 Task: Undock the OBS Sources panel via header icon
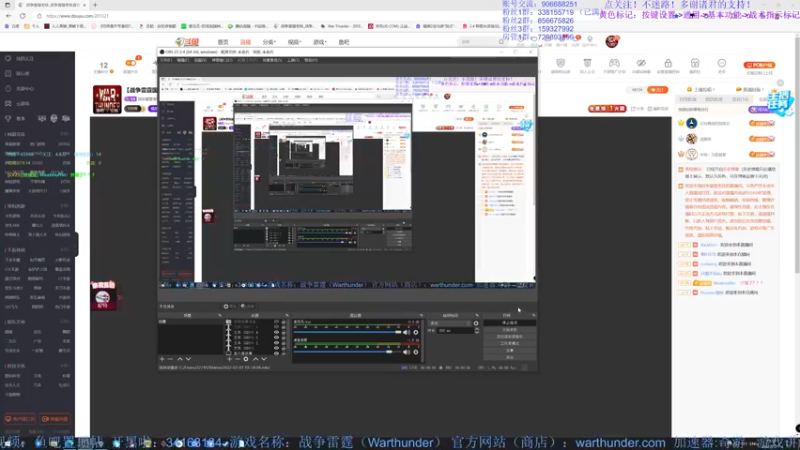coord(287,315)
